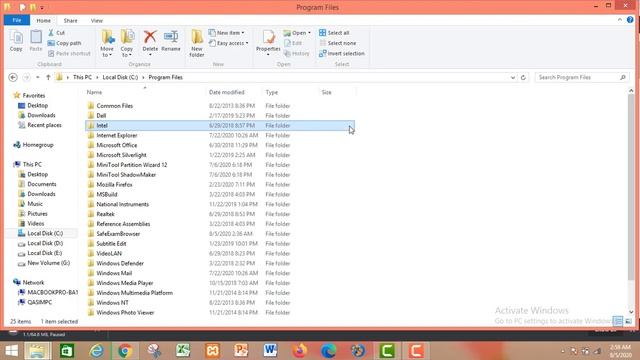Select MACBOOKPRO-BA1 under Network
640x360 pixels.
pyautogui.click(x=52, y=292)
